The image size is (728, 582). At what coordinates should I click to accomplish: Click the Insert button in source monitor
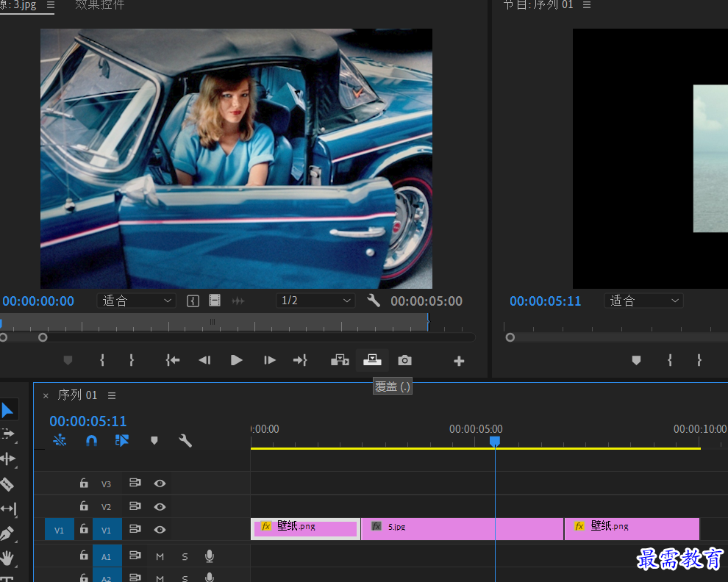pyautogui.click(x=340, y=360)
